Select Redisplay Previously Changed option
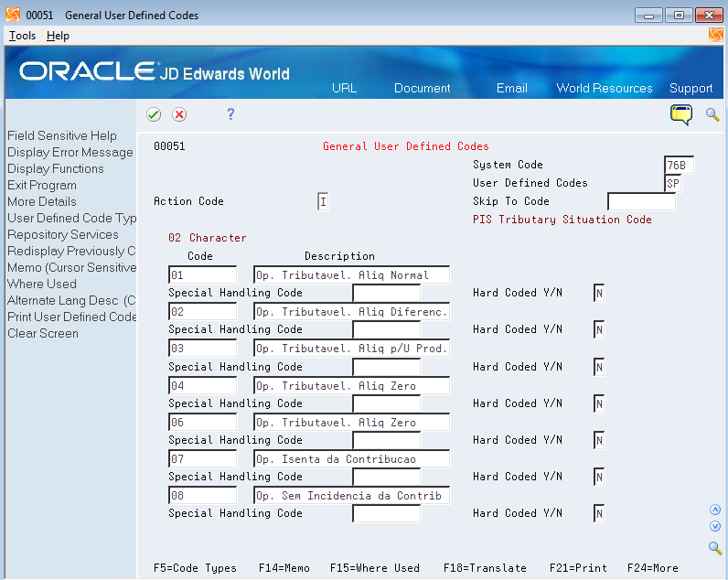This screenshot has height=580, width=728. (71, 252)
